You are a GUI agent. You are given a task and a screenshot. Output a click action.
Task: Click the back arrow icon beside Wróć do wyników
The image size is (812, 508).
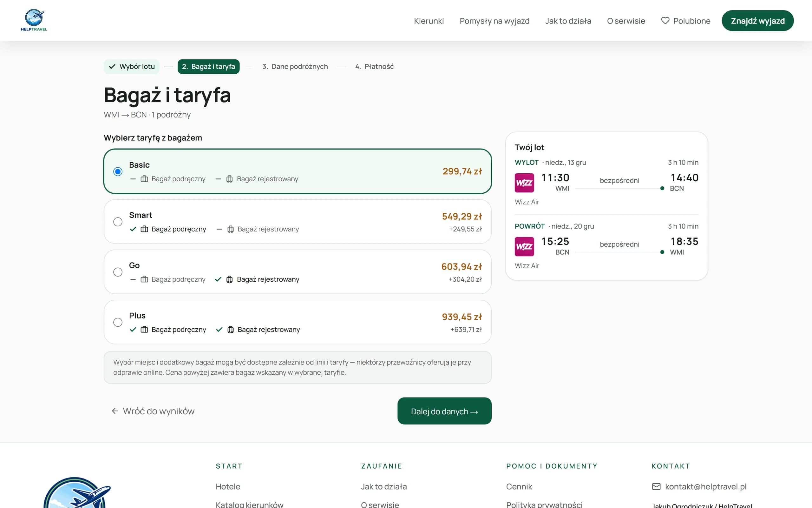tap(115, 411)
